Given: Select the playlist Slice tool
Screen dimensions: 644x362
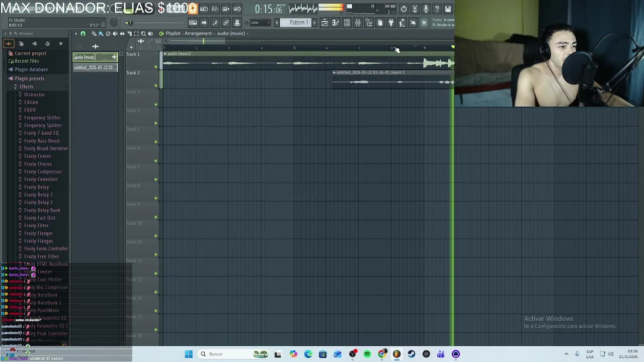Looking at the screenshot, I should (x=129, y=34).
